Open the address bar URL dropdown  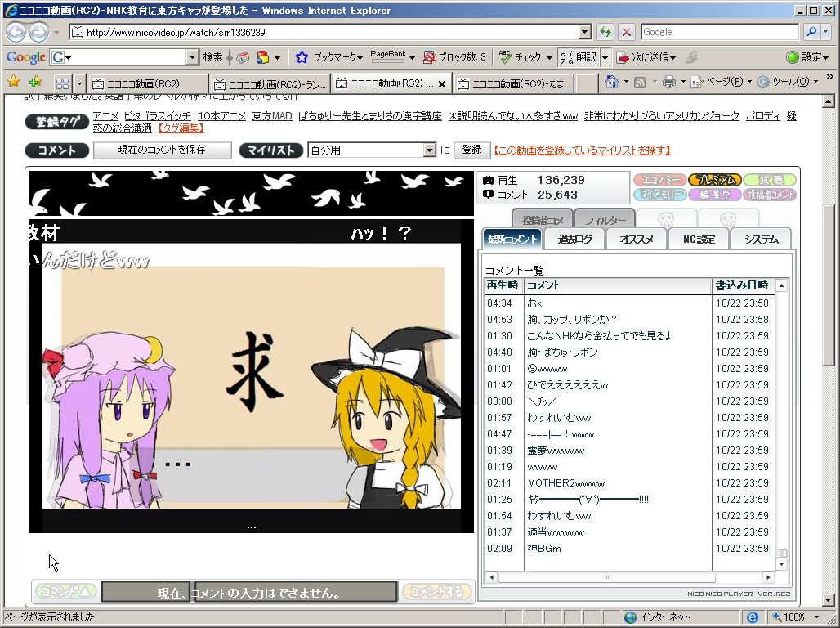pyautogui.click(x=585, y=32)
